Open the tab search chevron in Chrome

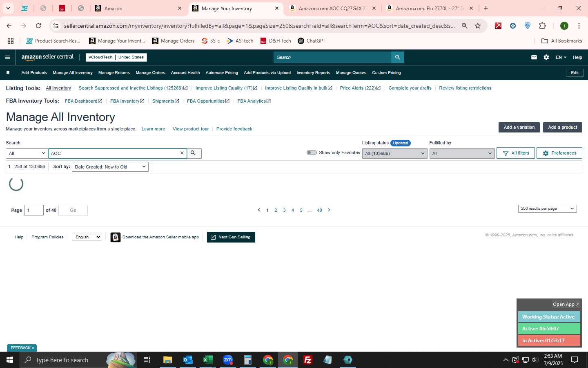[8, 8]
